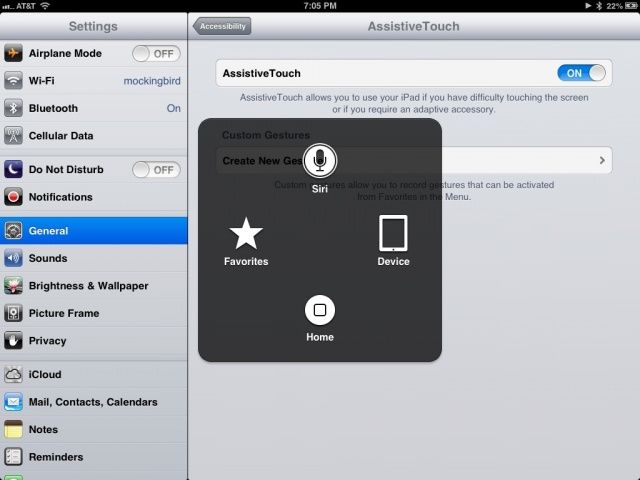Click the Brightness & Wallpaper flower icon
Screen dimensions: 640x480
click(13, 285)
